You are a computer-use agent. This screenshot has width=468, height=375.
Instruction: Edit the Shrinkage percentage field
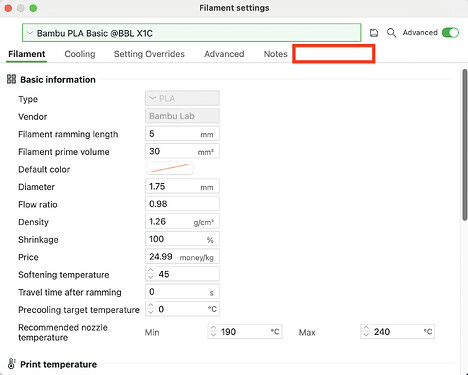coord(182,239)
